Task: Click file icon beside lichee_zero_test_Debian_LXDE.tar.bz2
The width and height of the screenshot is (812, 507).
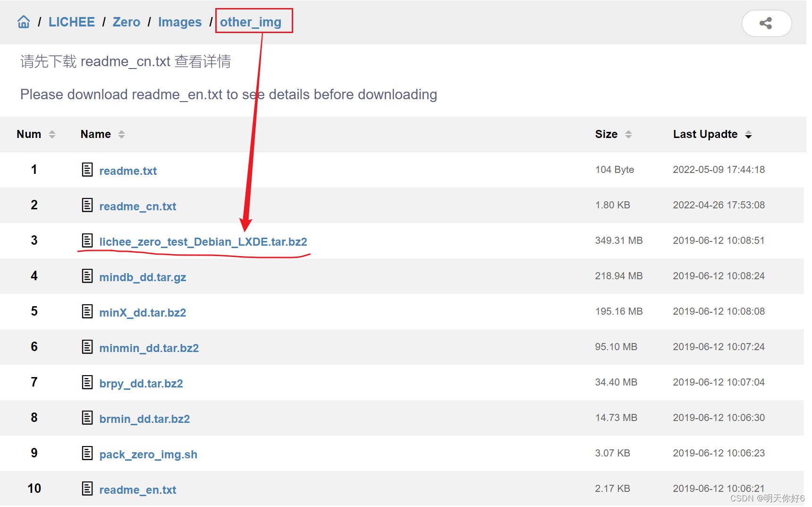Action: click(x=87, y=241)
